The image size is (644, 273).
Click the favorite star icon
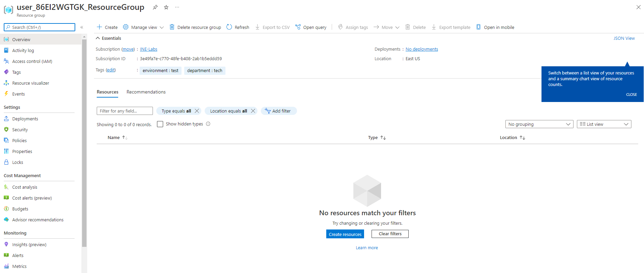[x=166, y=7]
